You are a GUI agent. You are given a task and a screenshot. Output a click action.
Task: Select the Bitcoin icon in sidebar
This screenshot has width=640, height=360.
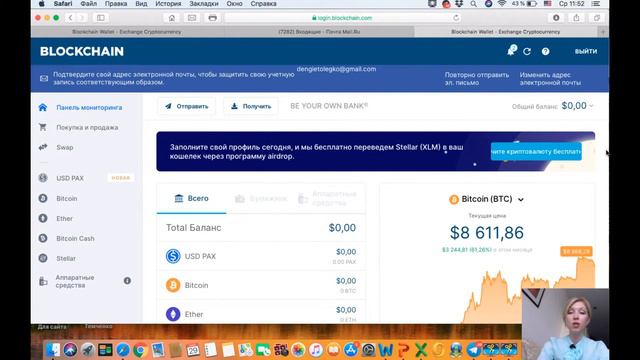43,198
